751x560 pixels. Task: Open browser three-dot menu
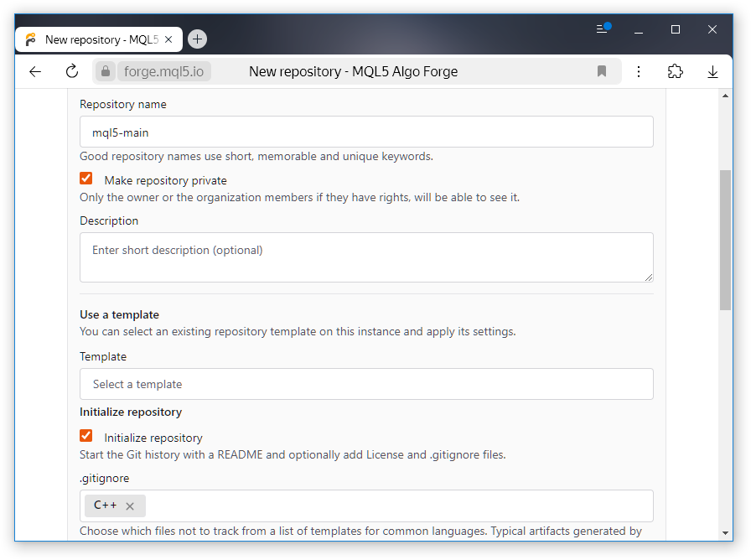pos(639,72)
